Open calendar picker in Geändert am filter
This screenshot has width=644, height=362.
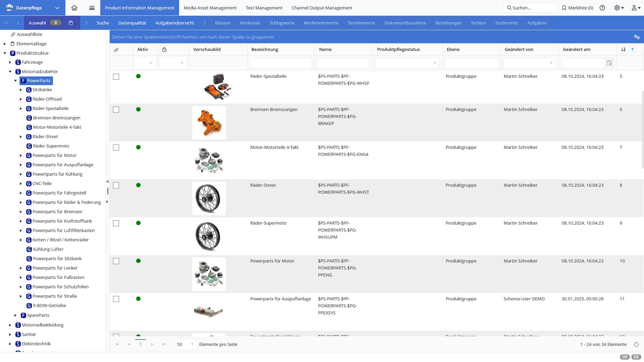coord(609,63)
